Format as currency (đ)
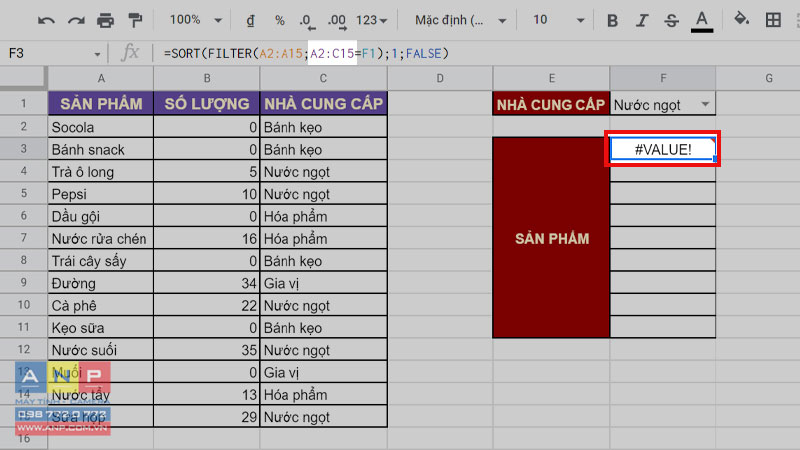This screenshot has height=450, width=800. tap(251, 20)
